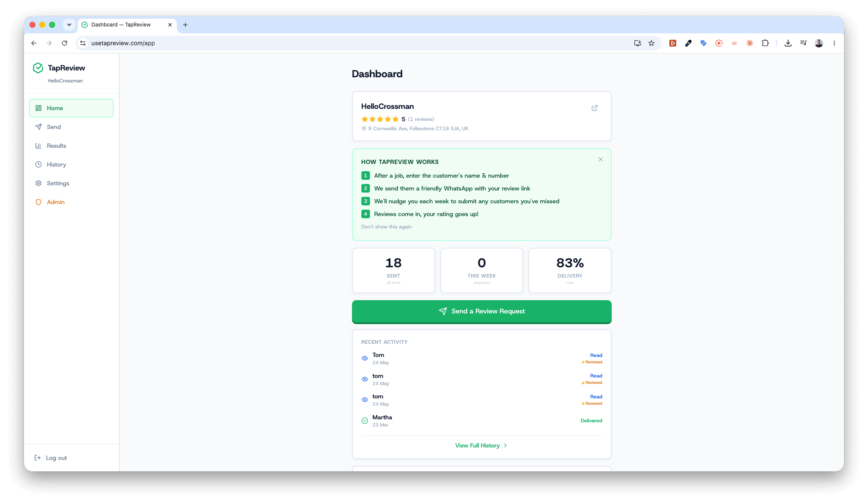
Task: Dismiss the How TapReview Works panel
Action: click(x=601, y=159)
